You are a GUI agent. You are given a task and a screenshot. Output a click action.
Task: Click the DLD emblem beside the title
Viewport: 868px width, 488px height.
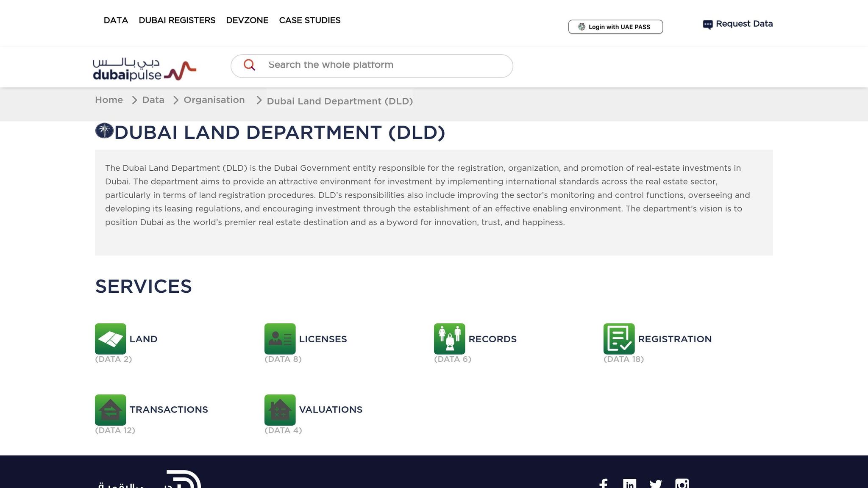pyautogui.click(x=104, y=131)
